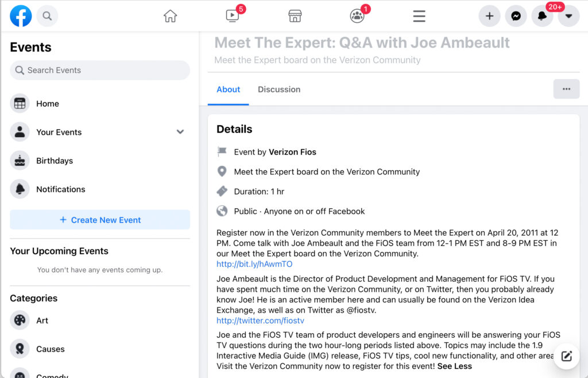Open the notifications bell in top bar
The width and height of the screenshot is (588, 378).
click(542, 15)
